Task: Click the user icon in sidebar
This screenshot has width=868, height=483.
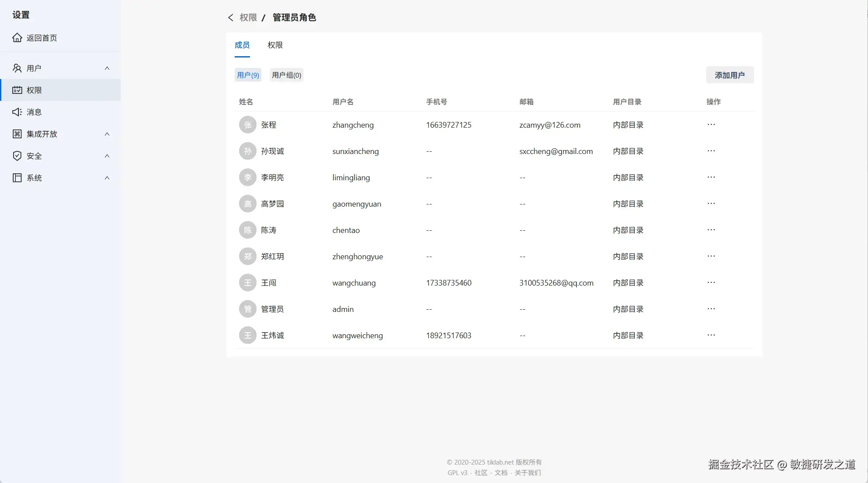Action: click(x=17, y=68)
